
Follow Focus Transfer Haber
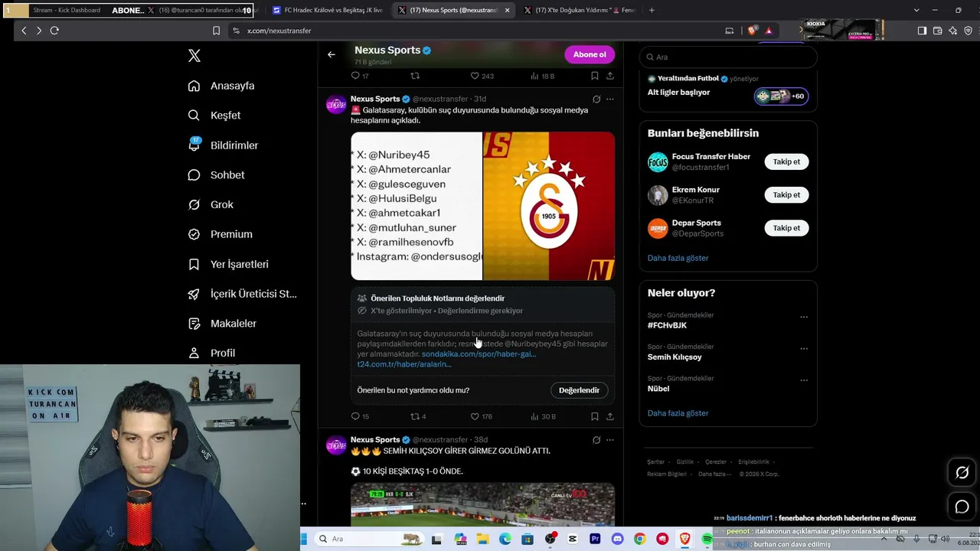(x=786, y=161)
